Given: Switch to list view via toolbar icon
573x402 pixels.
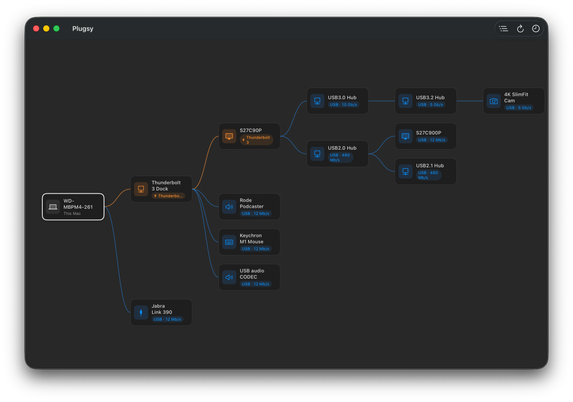Looking at the screenshot, I should (503, 29).
